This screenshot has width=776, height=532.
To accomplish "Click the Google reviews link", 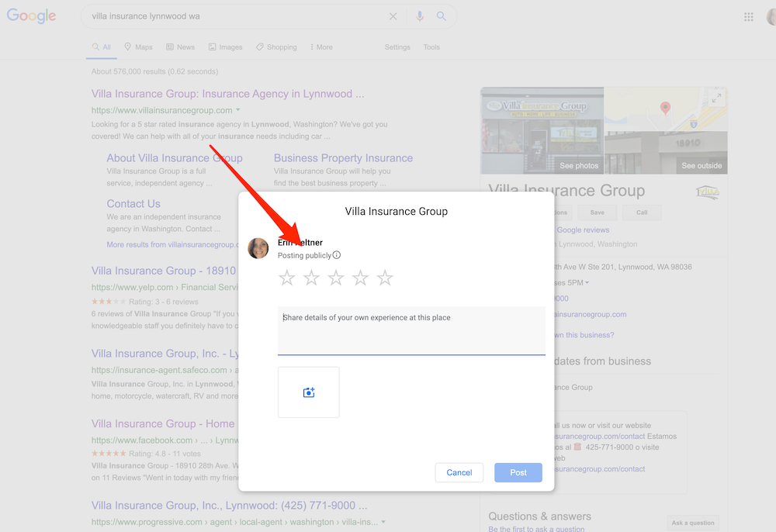I will (x=583, y=230).
